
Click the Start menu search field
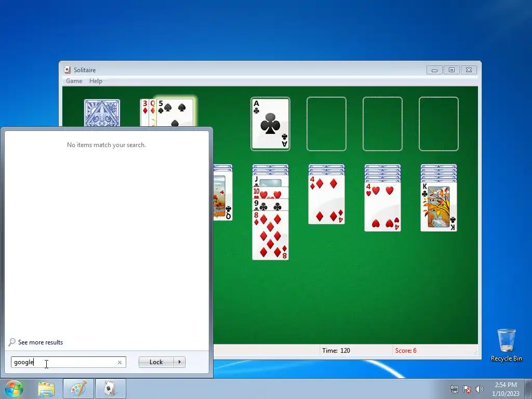[x=68, y=362]
